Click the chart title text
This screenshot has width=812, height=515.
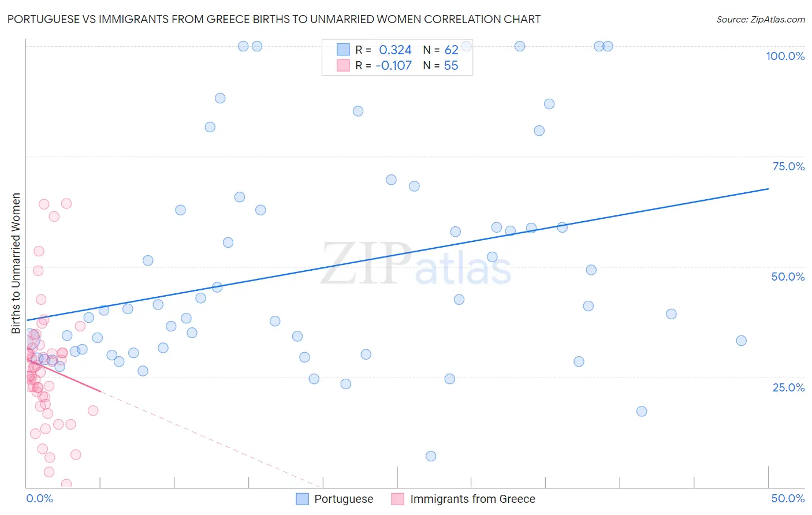click(x=274, y=20)
